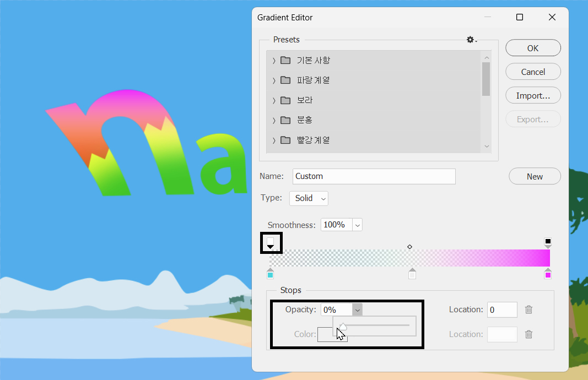Click the gradient preview bar
This screenshot has width=588, height=380.
409,258
